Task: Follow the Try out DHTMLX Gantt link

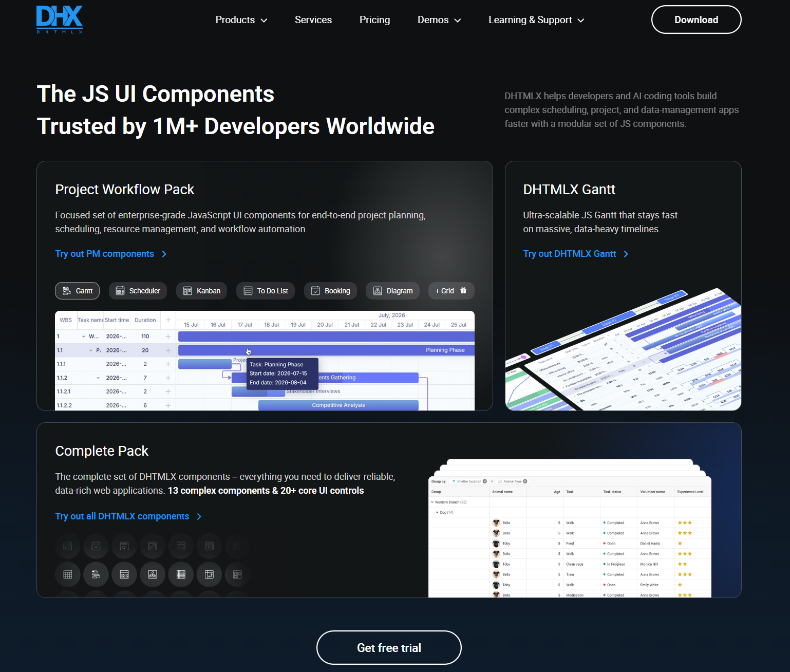Action: point(576,254)
